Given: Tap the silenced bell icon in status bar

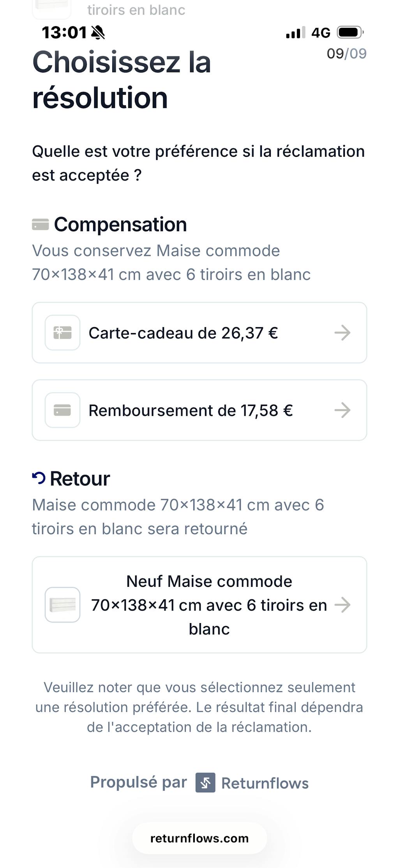Looking at the screenshot, I should [x=98, y=32].
